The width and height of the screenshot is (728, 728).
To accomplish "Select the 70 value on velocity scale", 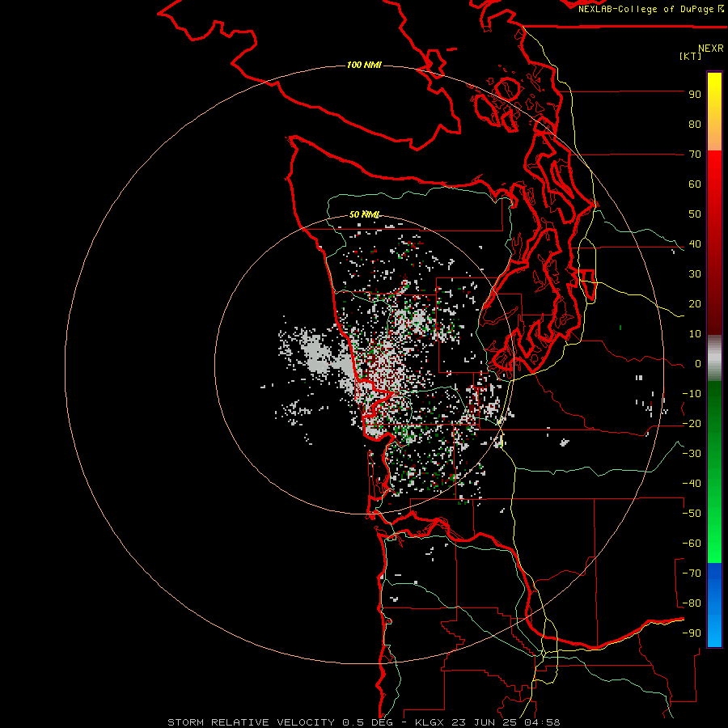I will pos(695,154).
